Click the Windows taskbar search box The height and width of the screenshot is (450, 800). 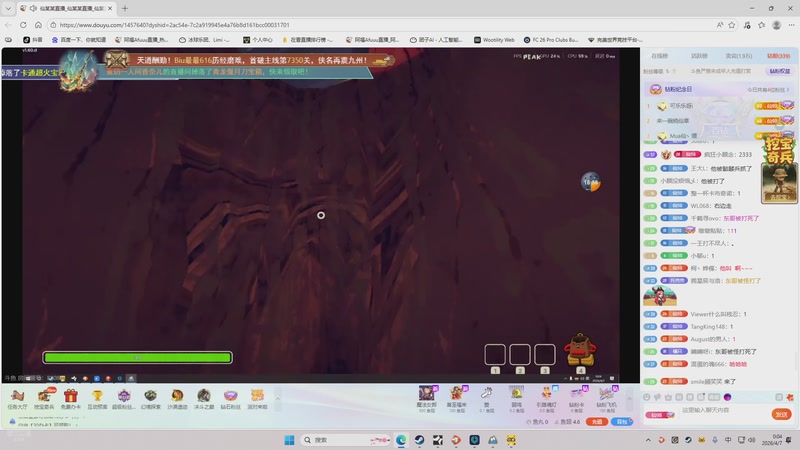[345, 440]
